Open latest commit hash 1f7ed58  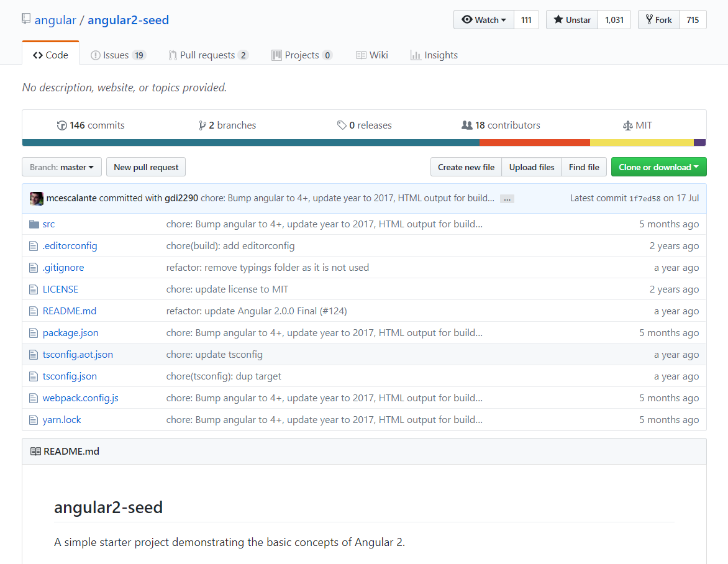(x=645, y=199)
